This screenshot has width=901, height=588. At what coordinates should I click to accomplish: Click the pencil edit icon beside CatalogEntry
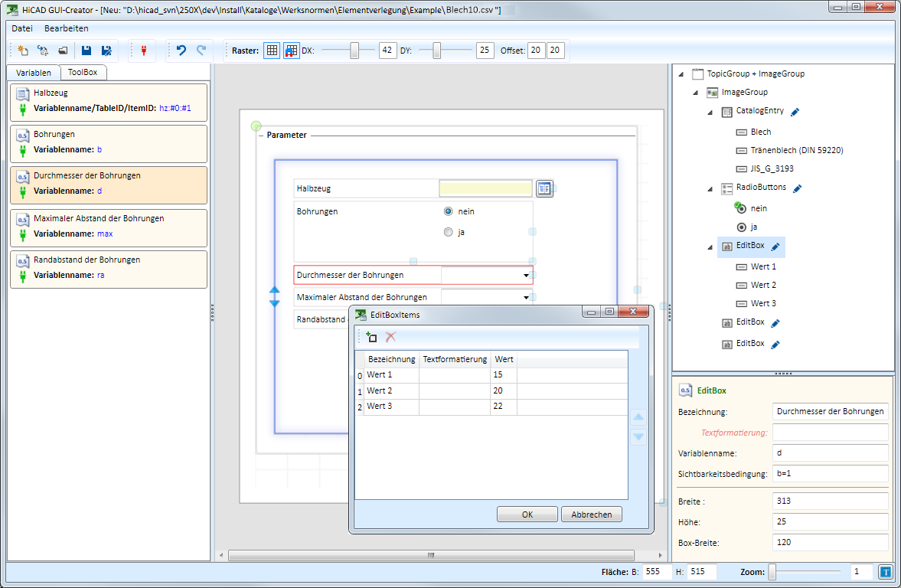click(795, 112)
